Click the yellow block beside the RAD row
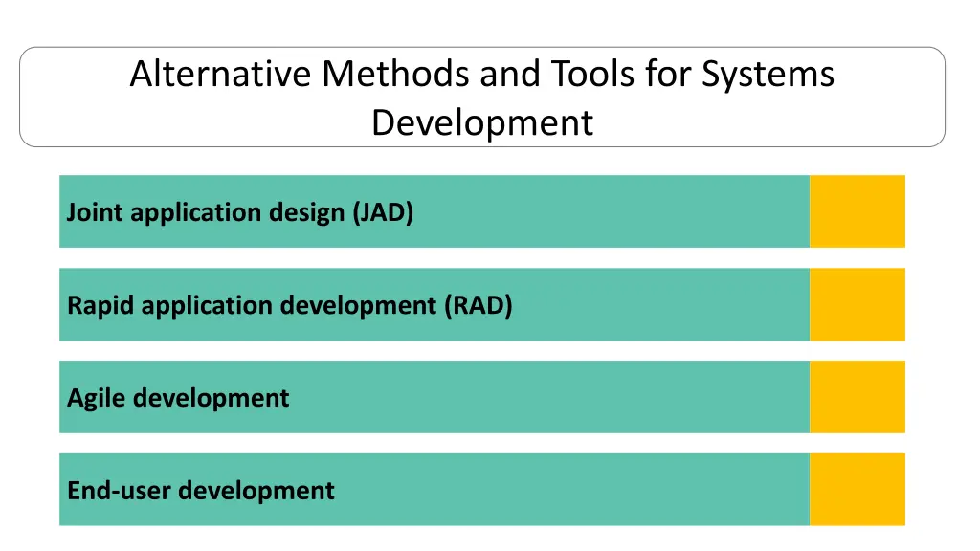 pos(857,304)
